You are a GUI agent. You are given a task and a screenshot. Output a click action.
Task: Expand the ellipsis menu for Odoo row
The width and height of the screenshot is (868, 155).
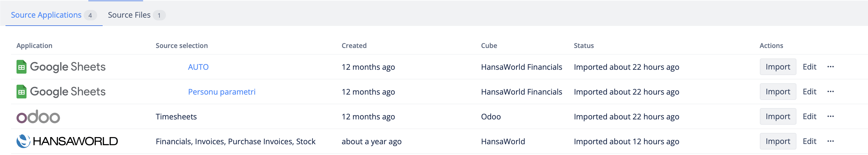[830, 116]
